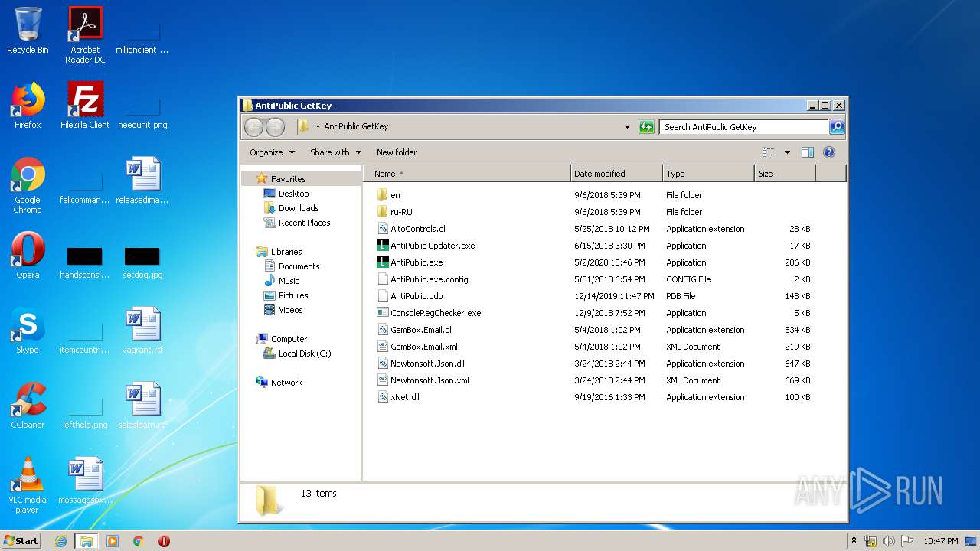This screenshot has width=980, height=551.
Task: Open Downloads in the navigation pane
Action: [x=299, y=208]
